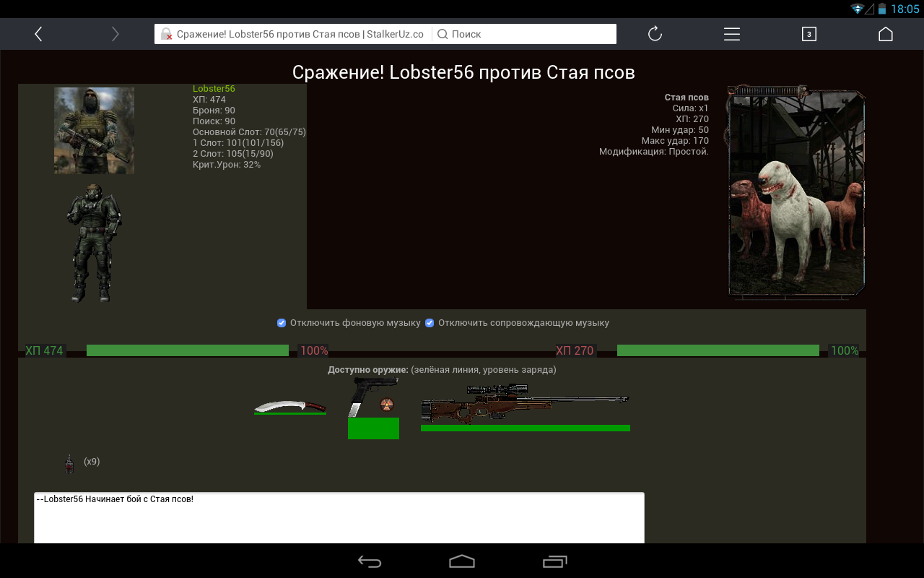Click the enemy's HP 270 health bar

[718, 350]
